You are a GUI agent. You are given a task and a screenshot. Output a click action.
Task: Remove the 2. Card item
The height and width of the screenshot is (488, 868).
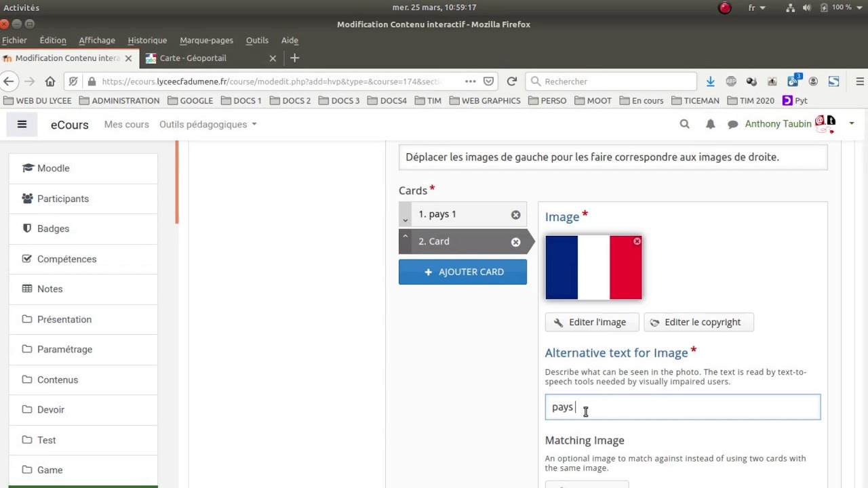point(515,242)
